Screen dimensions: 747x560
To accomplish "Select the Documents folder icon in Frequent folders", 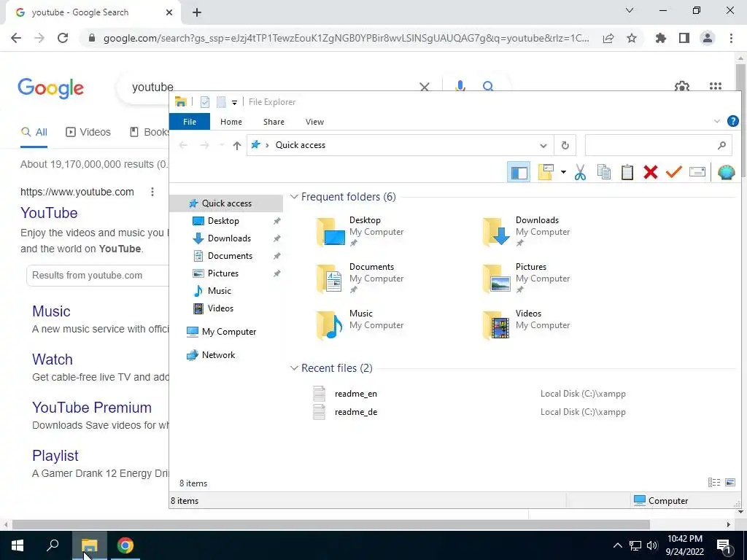I will [x=329, y=278].
